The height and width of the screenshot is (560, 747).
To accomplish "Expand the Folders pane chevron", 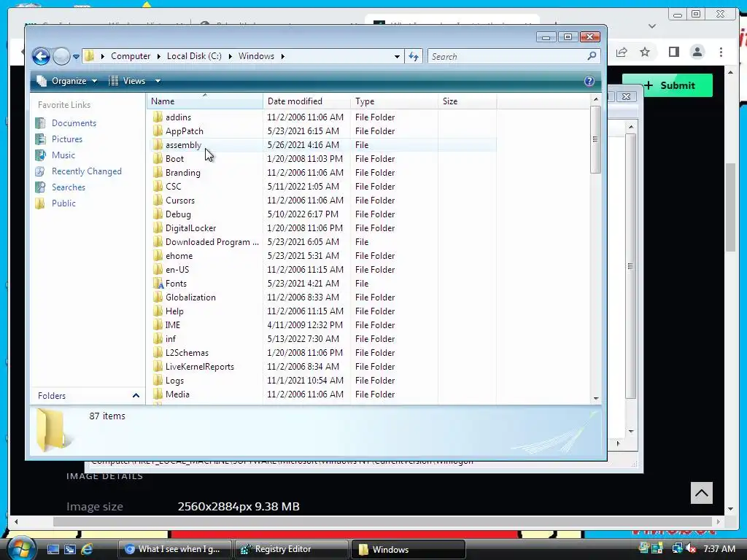I will (136, 396).
